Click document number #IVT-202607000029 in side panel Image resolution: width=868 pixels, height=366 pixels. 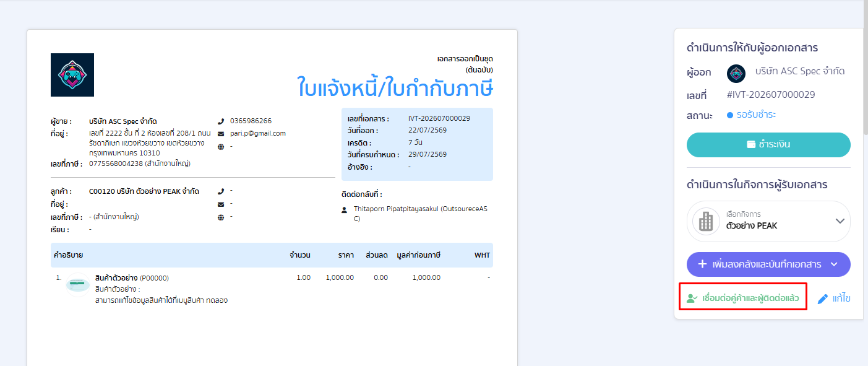pyautogui.click(x=771, y=95)
